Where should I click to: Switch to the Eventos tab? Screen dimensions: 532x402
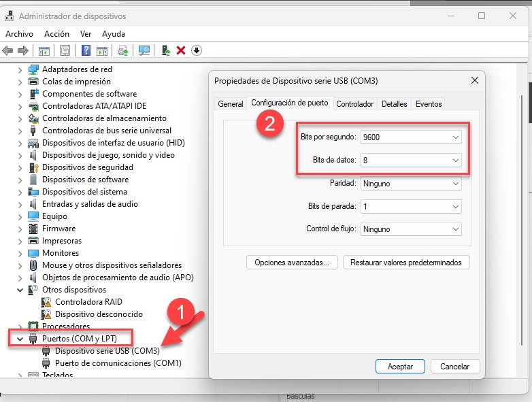tap(429, 104)
